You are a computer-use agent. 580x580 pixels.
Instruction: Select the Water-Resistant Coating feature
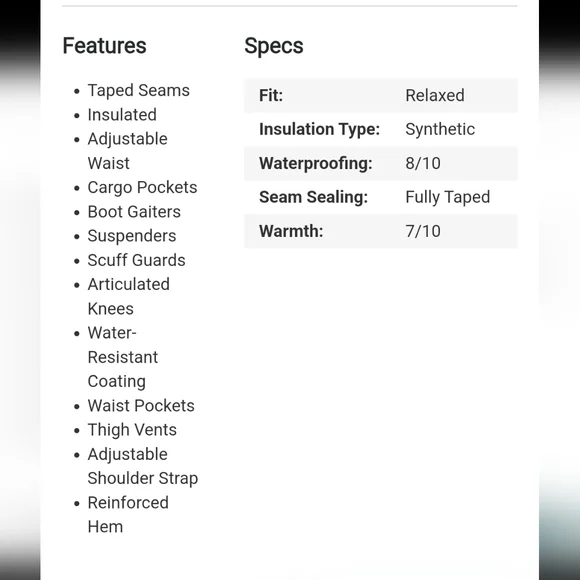(x=123, y=357)
